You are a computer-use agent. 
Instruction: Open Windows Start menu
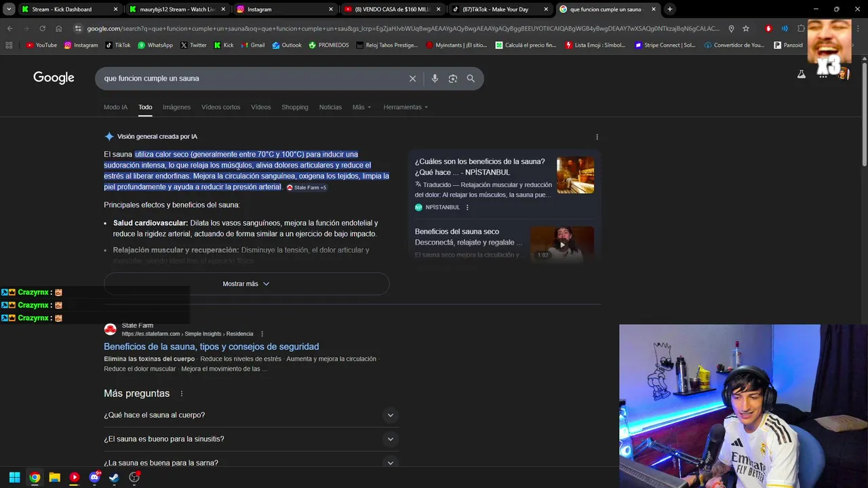14,477
